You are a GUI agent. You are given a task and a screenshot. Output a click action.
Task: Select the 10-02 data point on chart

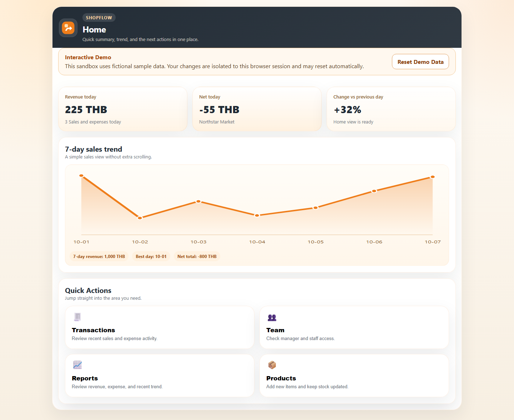[x=140, y=218]
